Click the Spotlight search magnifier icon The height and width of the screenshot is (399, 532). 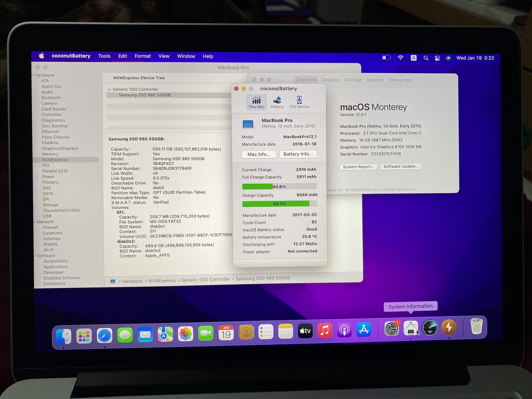(x=426, y=58)
